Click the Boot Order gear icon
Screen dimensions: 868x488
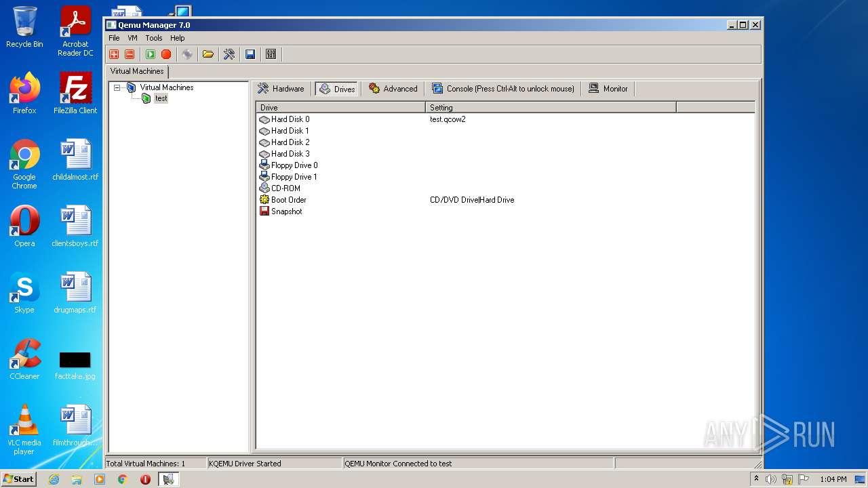(264, 200)
